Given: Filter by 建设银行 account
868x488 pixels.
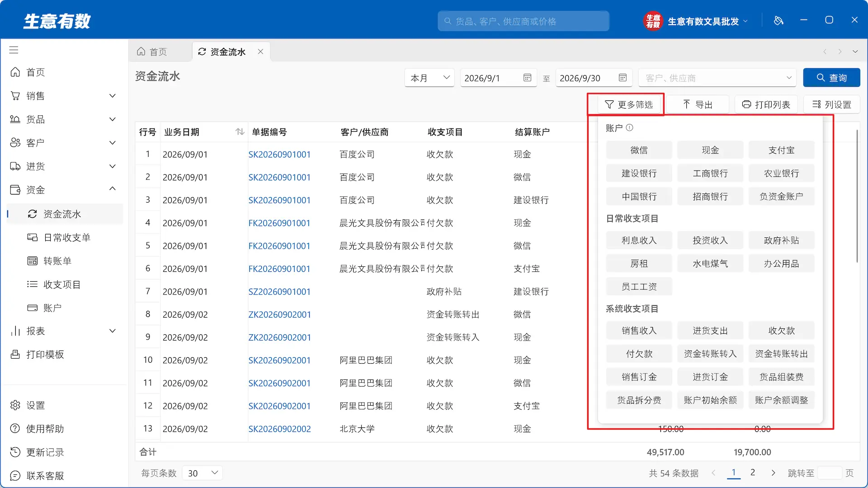Looking at the screenshot, I should tap(639, 173).
